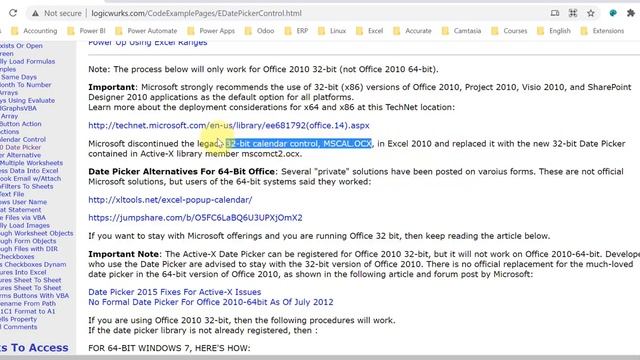Viewport: 640px width, 360px height.
Task: Open the xltools.net excel-popup-calendar link
Action: coord(170,200)
